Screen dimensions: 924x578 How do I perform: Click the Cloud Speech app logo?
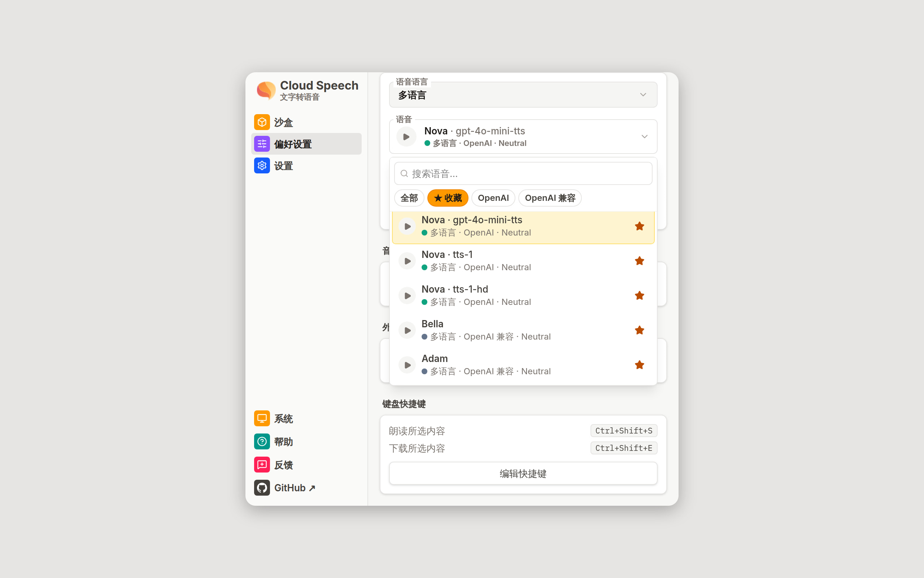pos(266,90)
